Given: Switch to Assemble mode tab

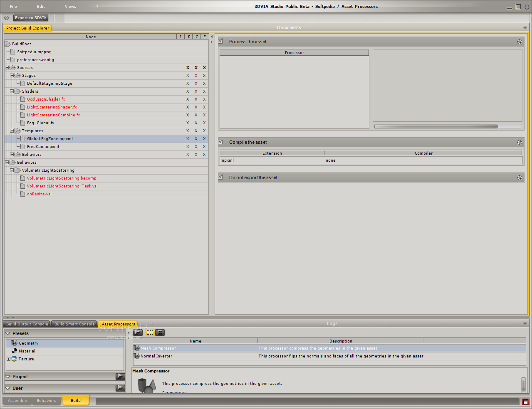Looking at the screenshot, I should pyautogui.click(x=17, y=401).
